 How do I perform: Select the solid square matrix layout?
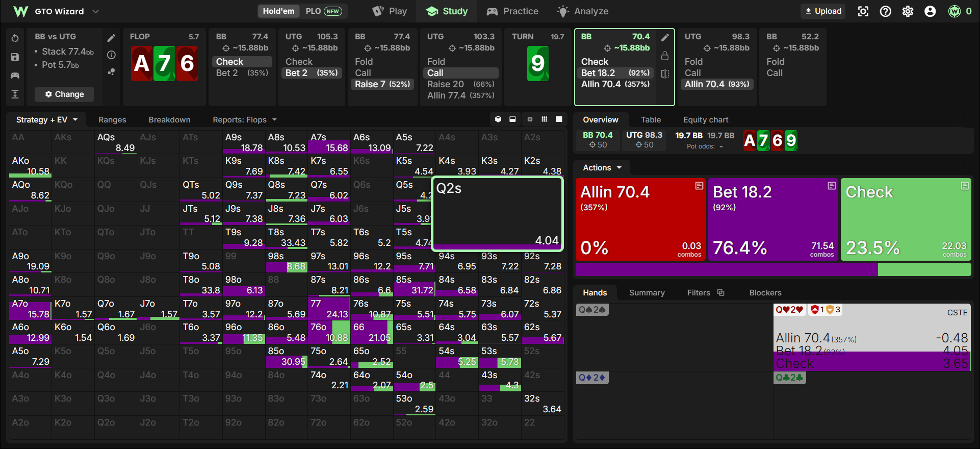click(559, 119)
